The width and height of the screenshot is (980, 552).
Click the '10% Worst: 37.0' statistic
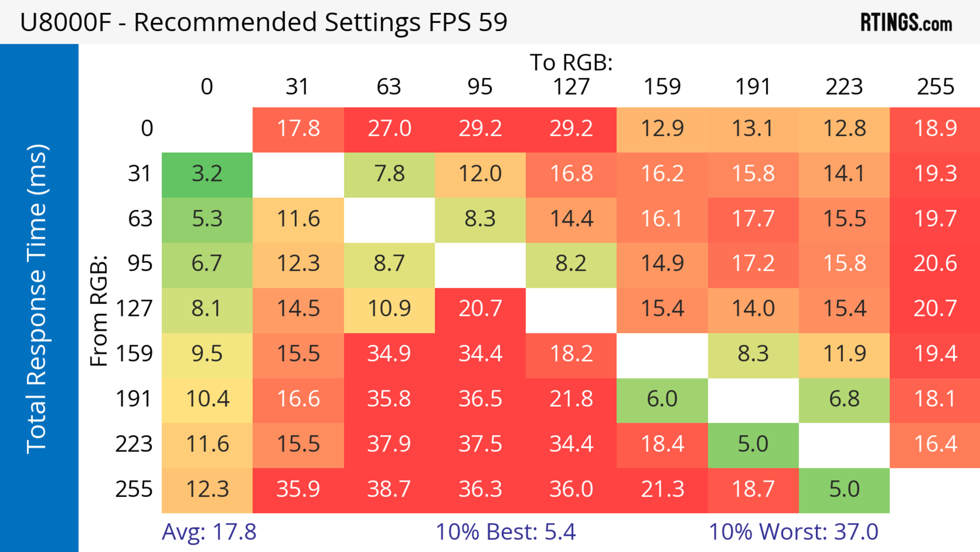793,532
